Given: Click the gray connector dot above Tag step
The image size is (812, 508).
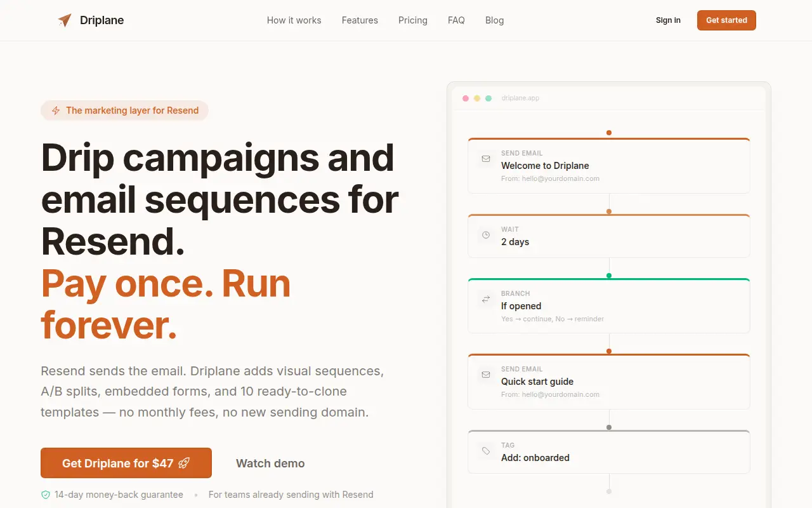Looking at the screenshot, I should (x=609, y=427).
